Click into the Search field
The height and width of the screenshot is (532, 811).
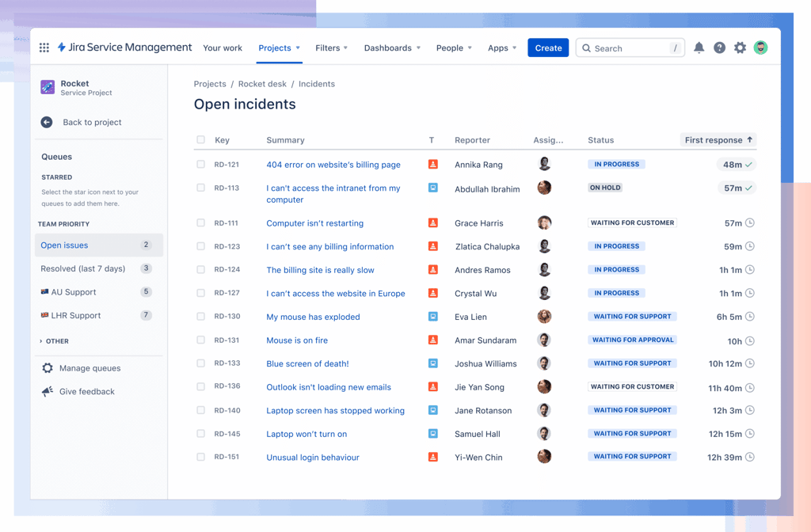coord(630,48)
